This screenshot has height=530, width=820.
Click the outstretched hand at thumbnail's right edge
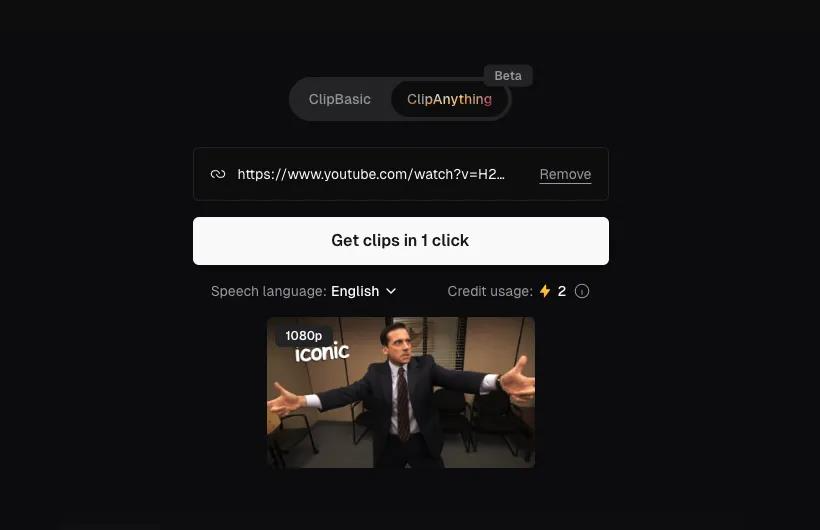(516, 379)
